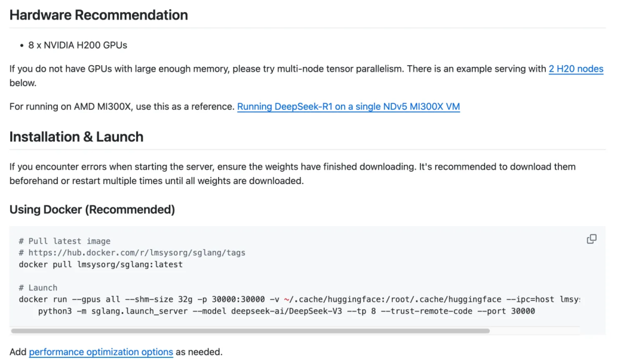Click the Installation & Launch heading
The image size is (623, 364).
click(x=76, y=137)
